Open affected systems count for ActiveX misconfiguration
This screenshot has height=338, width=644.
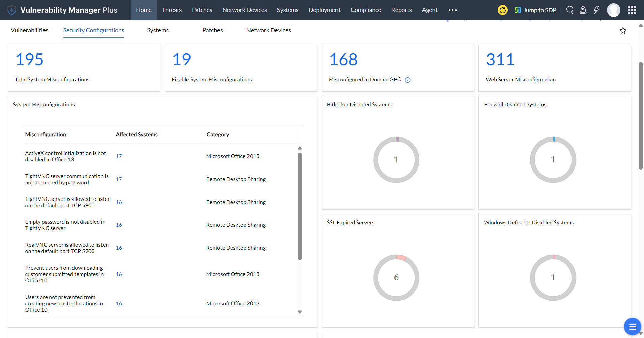pos(119,156)
